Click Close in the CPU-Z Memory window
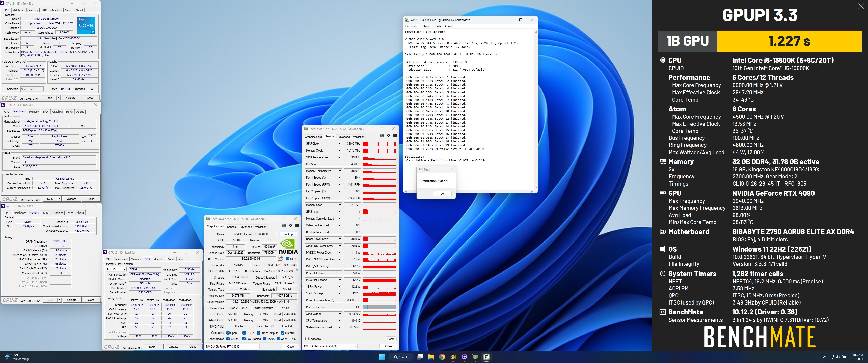The height and width of the screenshot is (363, 868). coord(91,300)
